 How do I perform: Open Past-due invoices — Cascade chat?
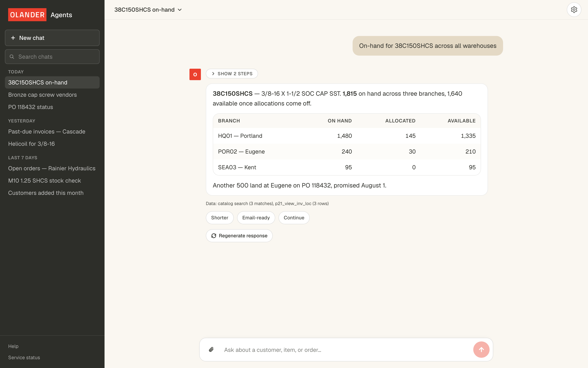(x=52, y=131)
